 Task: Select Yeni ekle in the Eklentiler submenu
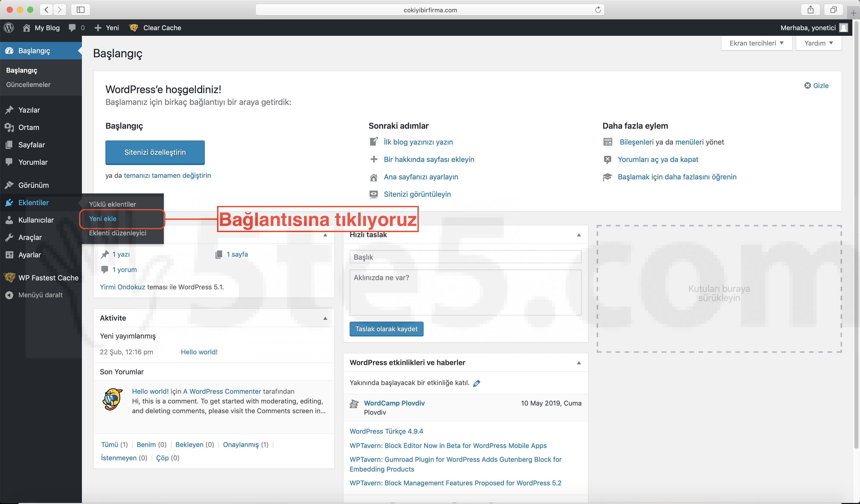click(103, 218)
